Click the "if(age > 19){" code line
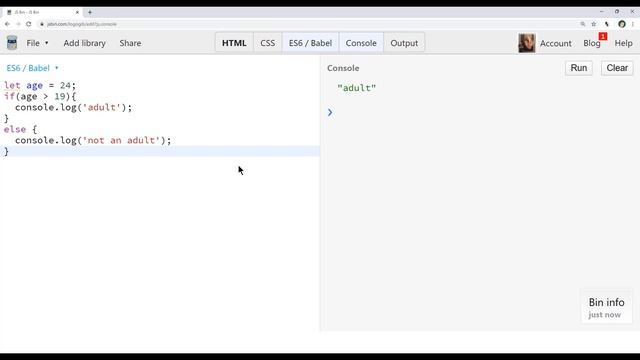The height and width of the screenshot is (360, 640). (40, 96)
